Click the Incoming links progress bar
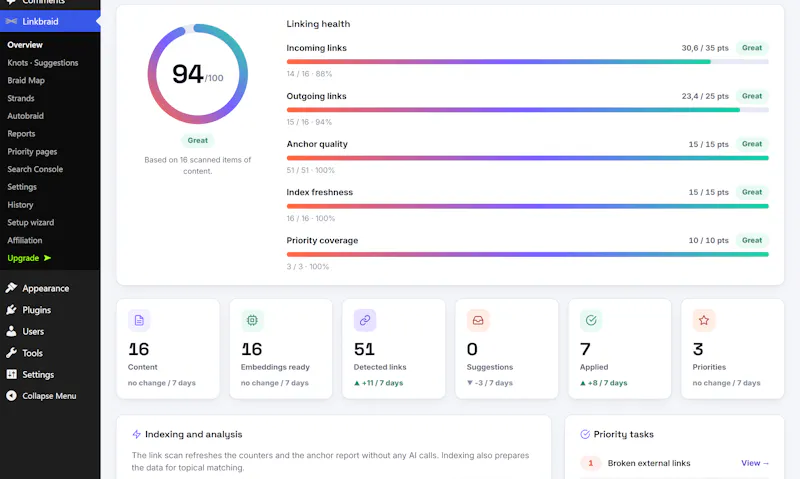Viewport: 800px width, 479px height. click(x=528, y=62)
